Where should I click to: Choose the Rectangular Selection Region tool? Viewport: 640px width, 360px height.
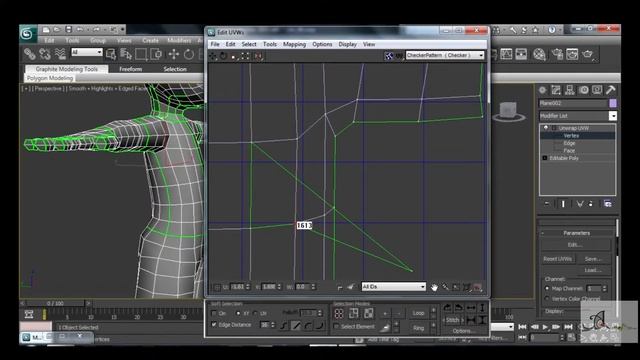click(141, 54)
